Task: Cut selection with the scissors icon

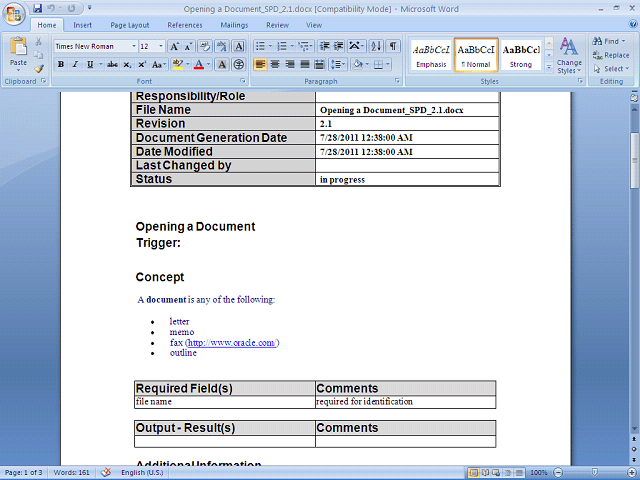Action: [39, 41]
